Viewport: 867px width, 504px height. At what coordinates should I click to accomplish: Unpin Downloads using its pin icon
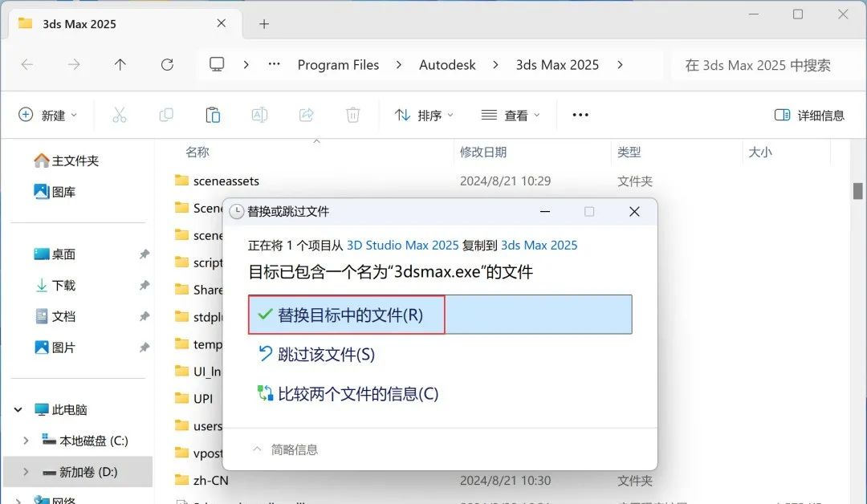click(x=144, y=285)
